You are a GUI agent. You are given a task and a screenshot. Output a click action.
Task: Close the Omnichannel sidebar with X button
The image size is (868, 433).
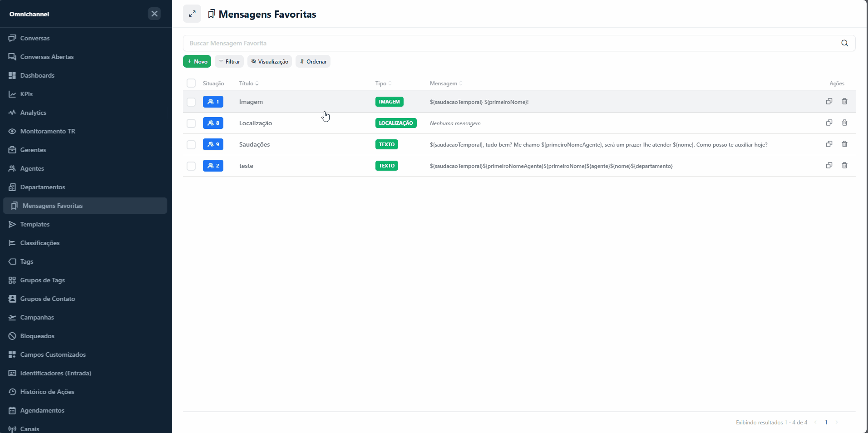[x=154, y=14]
